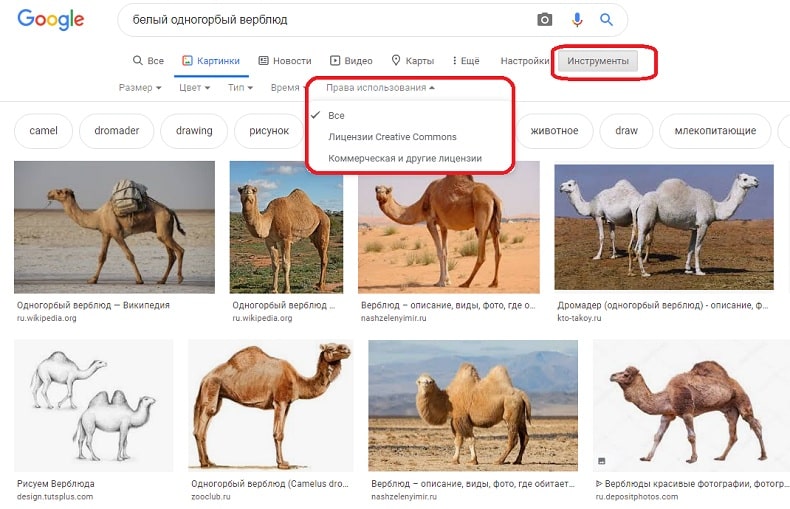Image resolution: width=790 pixels, height=509 pixels.
Task: Open the two white camels thumbnail
Action: (x=663, y=228)
